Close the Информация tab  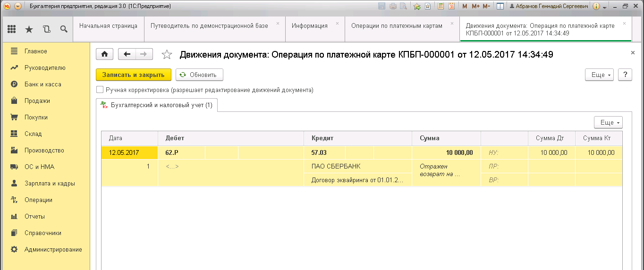(337, 23)
